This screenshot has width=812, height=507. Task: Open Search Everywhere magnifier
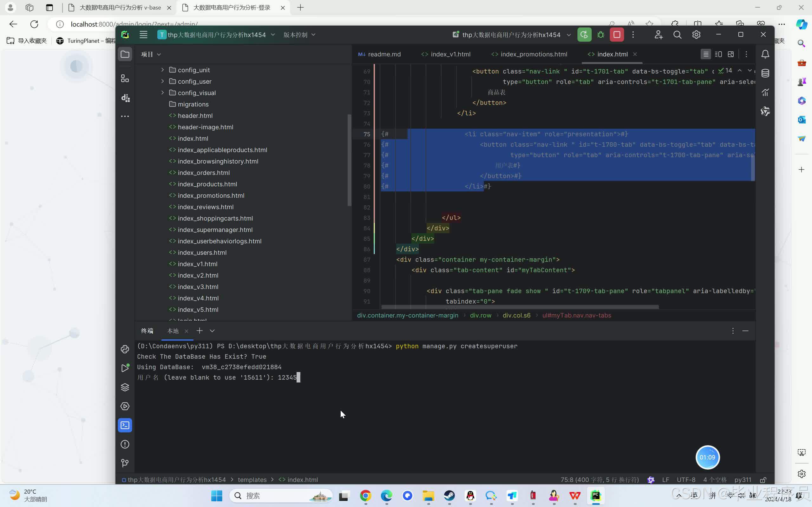(677, 35)
